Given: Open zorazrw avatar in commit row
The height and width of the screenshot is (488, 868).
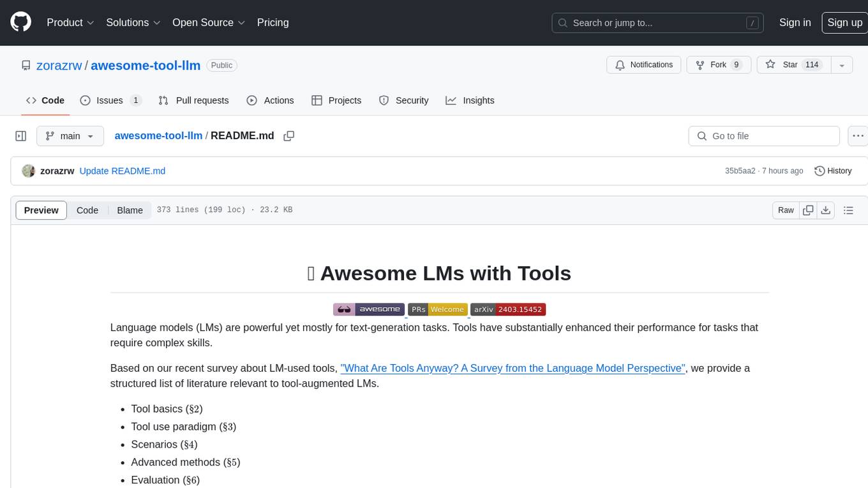Looking at the screenshot, I should 28,171.
